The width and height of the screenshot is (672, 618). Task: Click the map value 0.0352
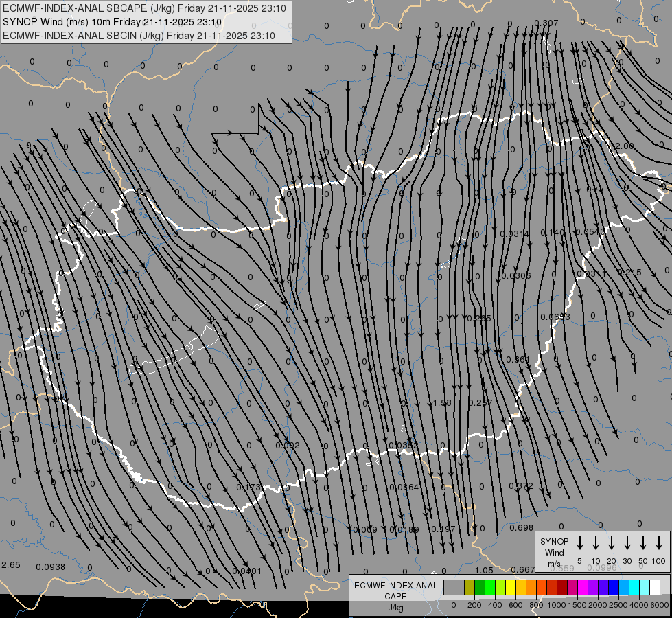(x=404, y=445)
